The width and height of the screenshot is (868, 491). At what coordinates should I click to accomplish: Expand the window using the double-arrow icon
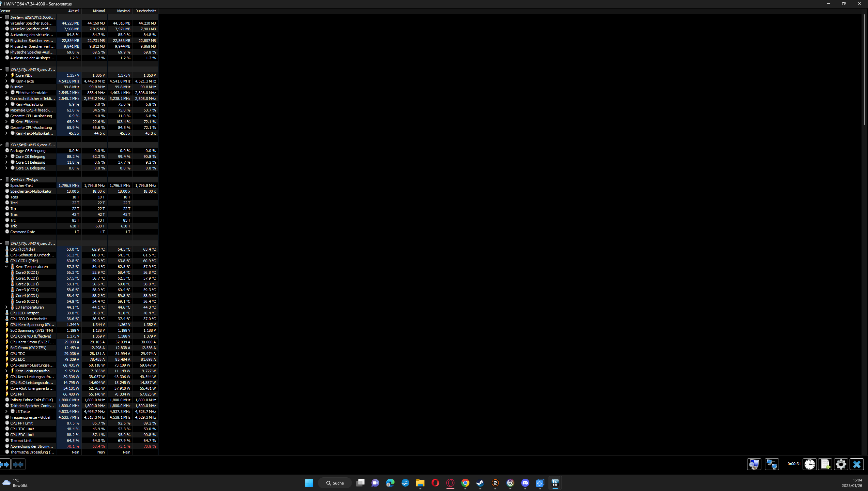click(x=5, y=464)
